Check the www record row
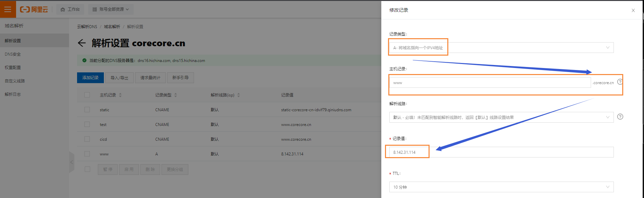The height and width of the screenshot is (198, 644). point(87,154)
